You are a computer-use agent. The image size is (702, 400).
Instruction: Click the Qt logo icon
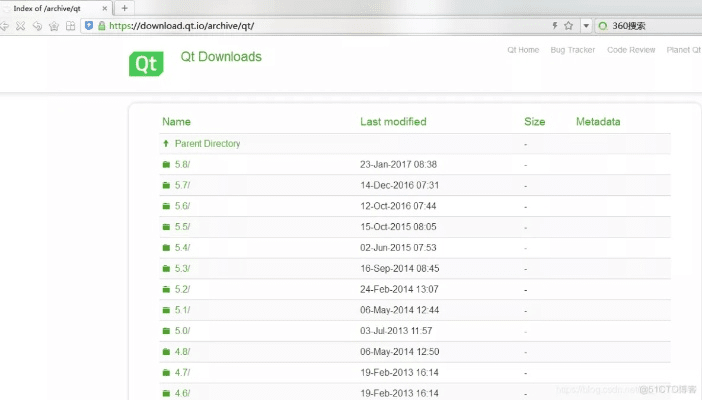pyautogui.click(x=146, y=62)
